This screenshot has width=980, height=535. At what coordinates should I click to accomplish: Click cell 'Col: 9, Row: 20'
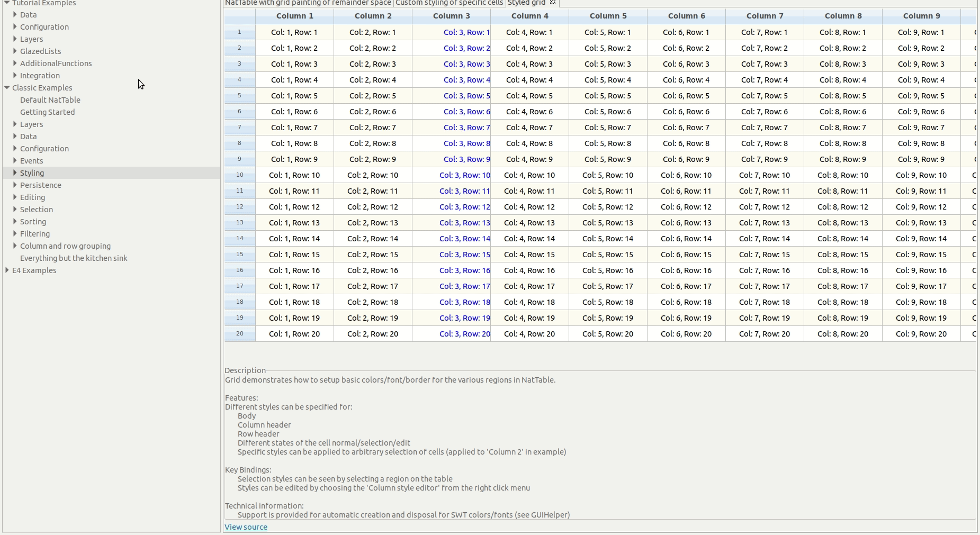tap(922, 334)
